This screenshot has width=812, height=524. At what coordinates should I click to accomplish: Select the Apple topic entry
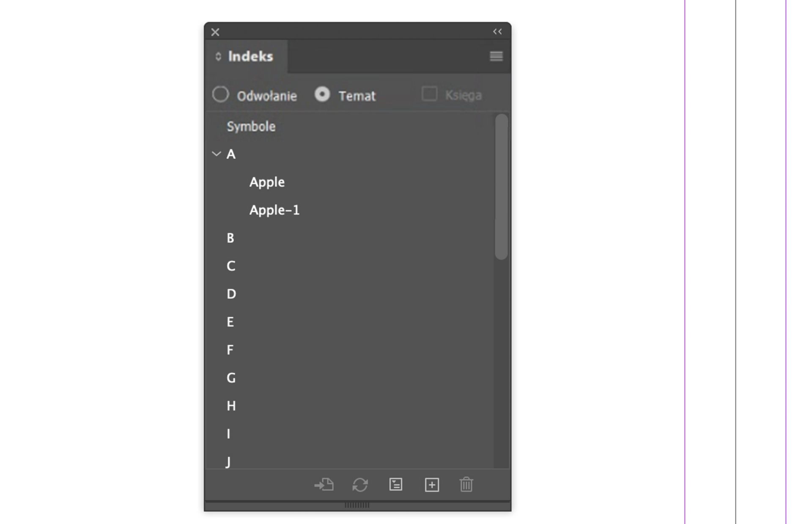pyautogui.click(x=267, y=182)
